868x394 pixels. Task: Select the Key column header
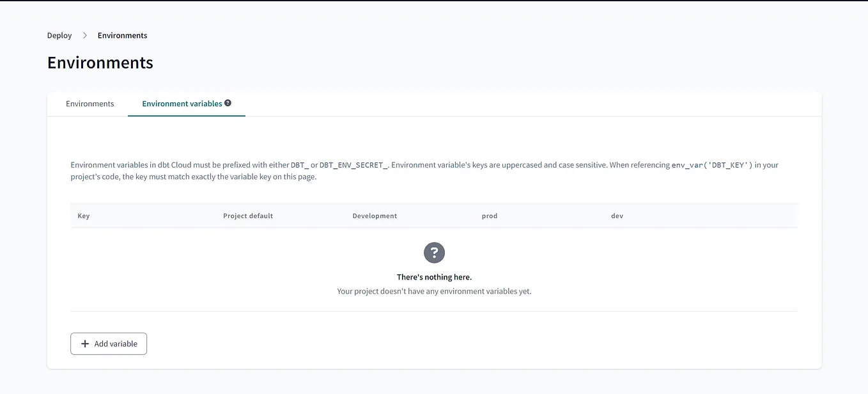coord(84,216)
